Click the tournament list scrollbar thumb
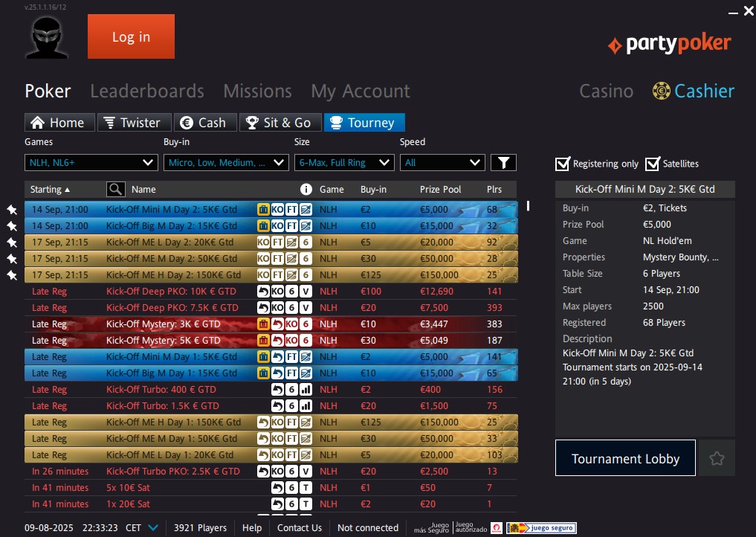Viewport: 756px width, 537px height. click(x=528, y=206)
